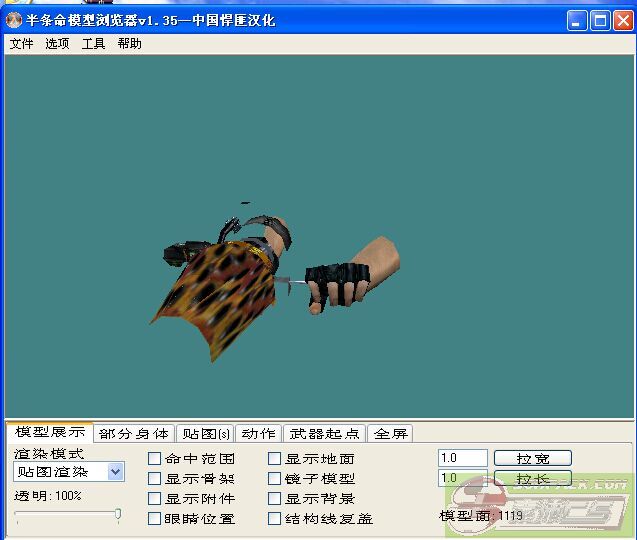Check the 显示地面 option
Image resolution: width=637 pixels, height=540 pixels.
275,459
